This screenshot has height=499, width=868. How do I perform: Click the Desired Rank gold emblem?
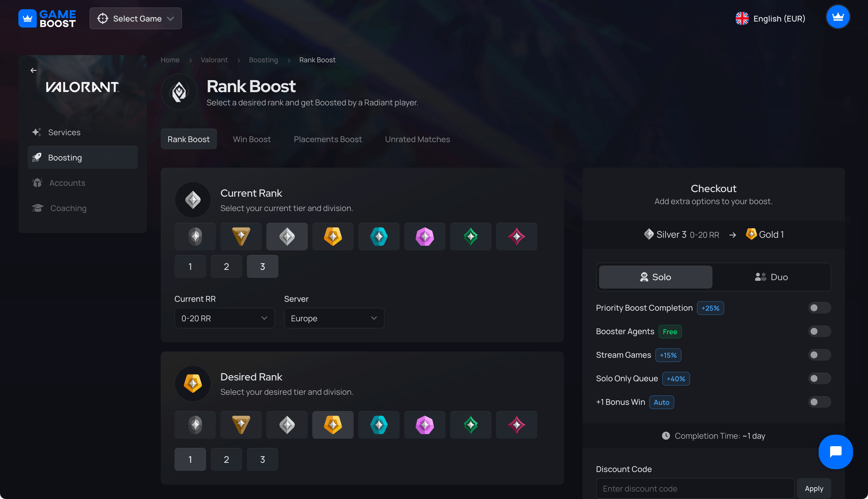click(x=193, y=384)
